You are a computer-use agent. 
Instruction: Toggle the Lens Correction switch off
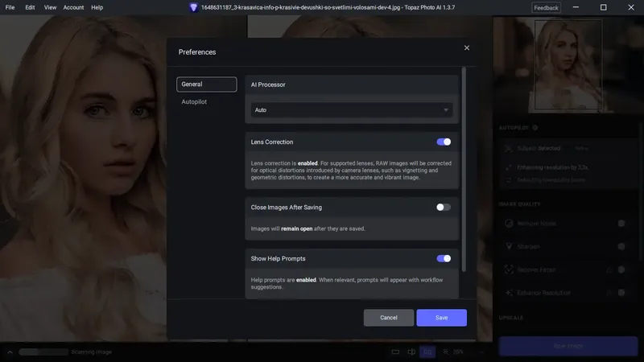[x=444, y=142]
